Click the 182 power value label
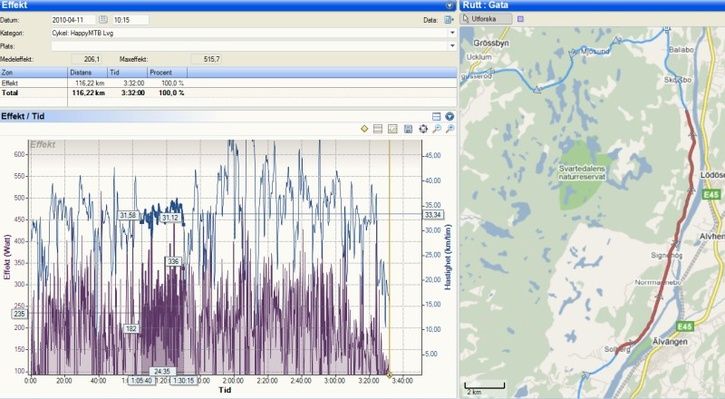Screen dimensions: 725x399 coord(131,329)
